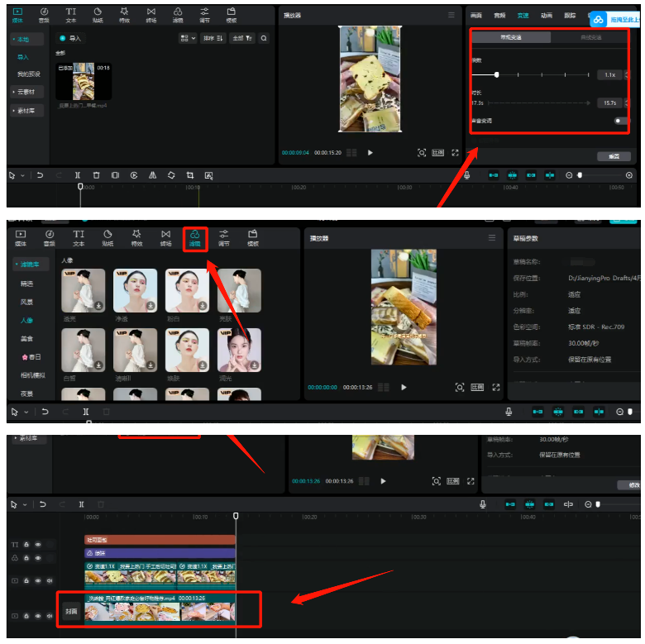Select the crop tool in the timeline toolbar
This screenshot has height=644, width=645.
pos(189,175)
